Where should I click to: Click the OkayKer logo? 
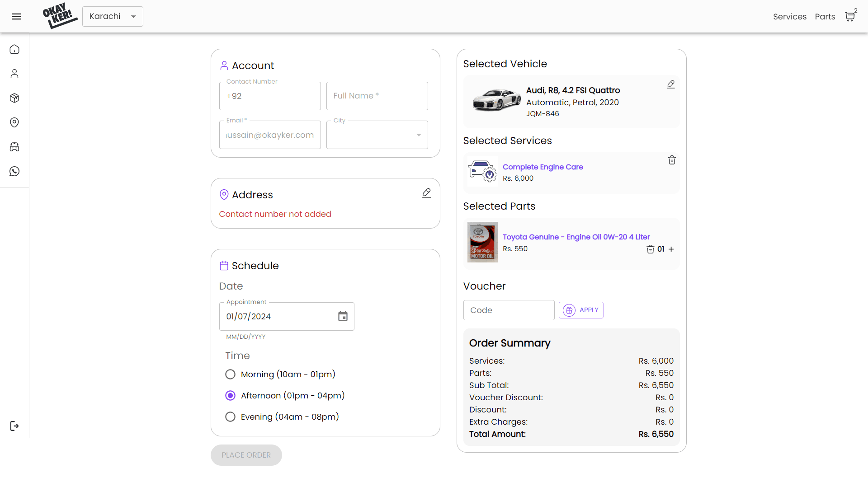point(60,16)
